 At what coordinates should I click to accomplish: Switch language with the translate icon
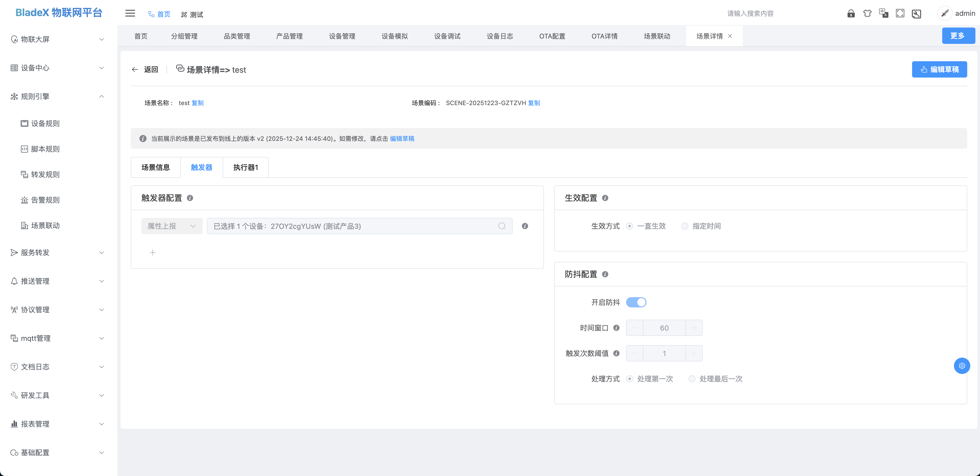point(884,13)
